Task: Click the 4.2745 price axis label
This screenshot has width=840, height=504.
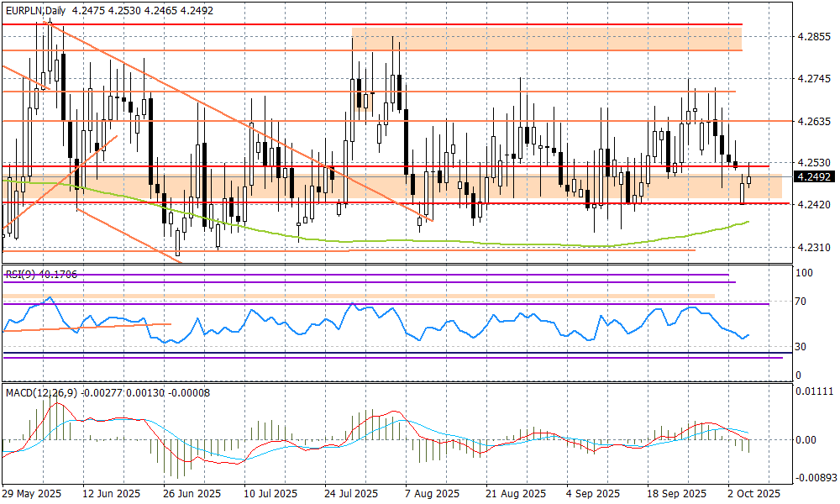Action: [813, 79]
